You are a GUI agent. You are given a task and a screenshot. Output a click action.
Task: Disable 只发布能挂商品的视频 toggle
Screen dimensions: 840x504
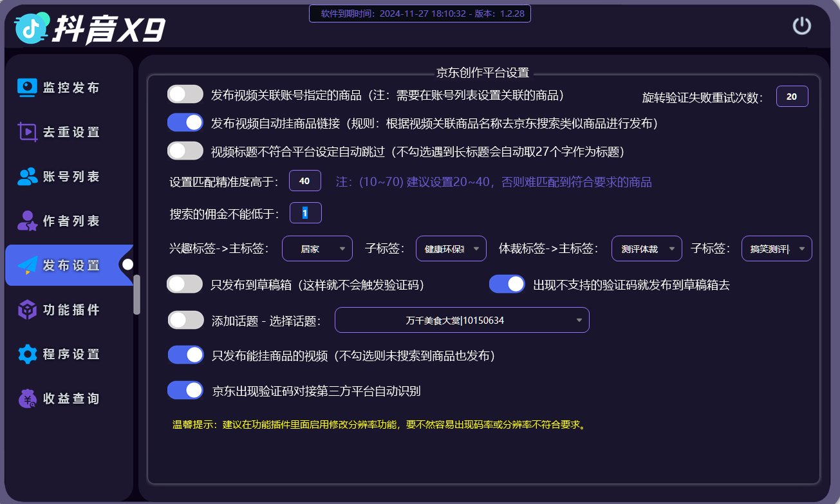click(x=185, y=355)
